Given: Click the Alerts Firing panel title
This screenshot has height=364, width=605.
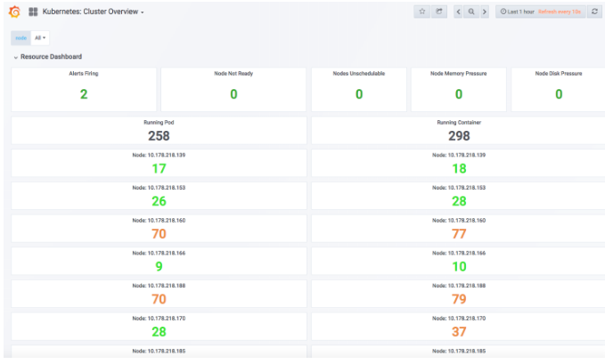Looking at the screenshot, I should 84,73.
